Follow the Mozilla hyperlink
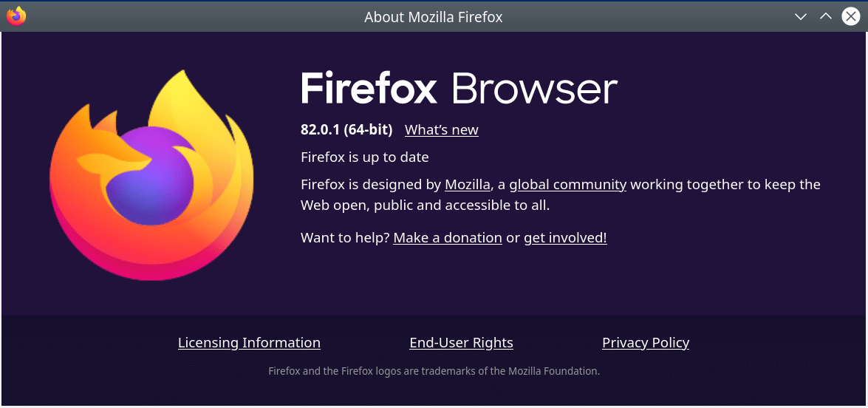Screen dimensions: 868x408 pyautogui.click(x=467, y=184)
